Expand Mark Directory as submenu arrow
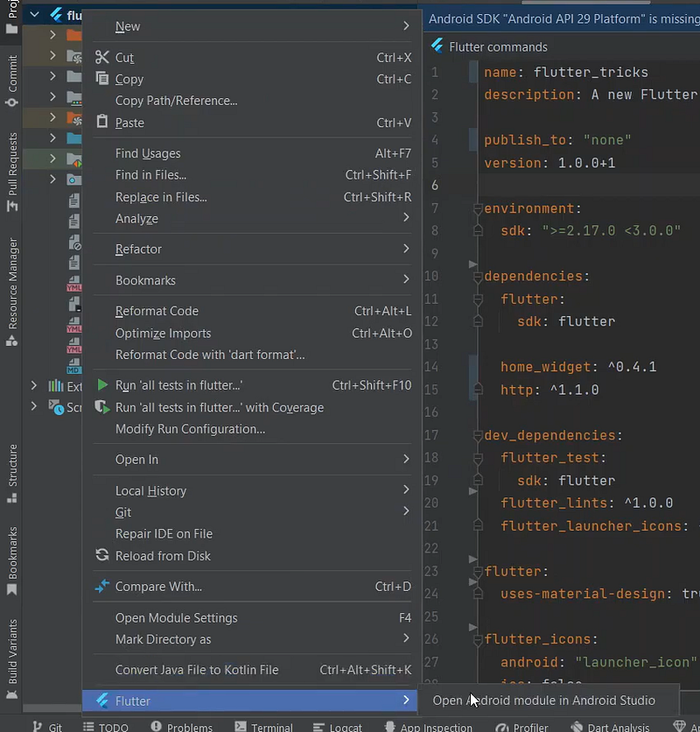Viewport: 700px width, 732px height. click(x=406, y=638)
